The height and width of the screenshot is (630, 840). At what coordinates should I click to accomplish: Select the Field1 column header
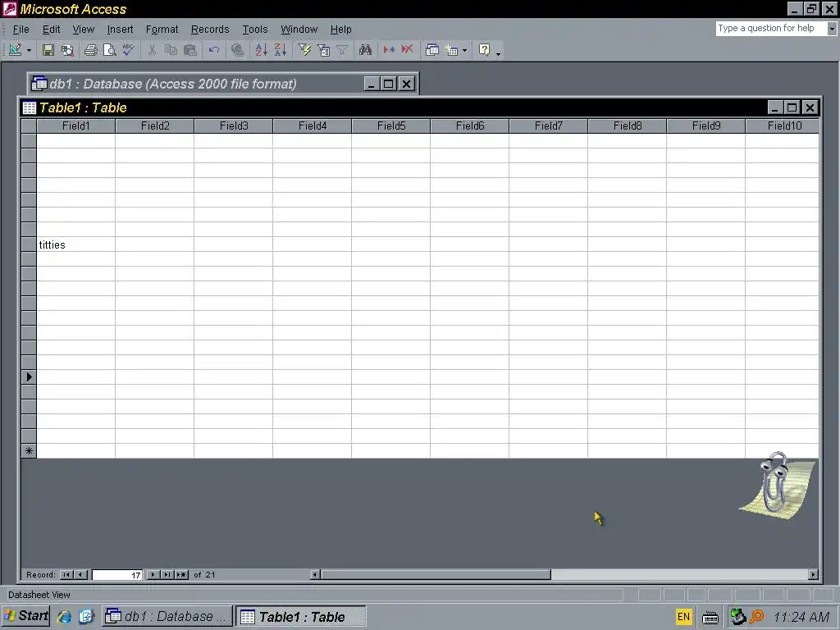(x=76, y=126)
